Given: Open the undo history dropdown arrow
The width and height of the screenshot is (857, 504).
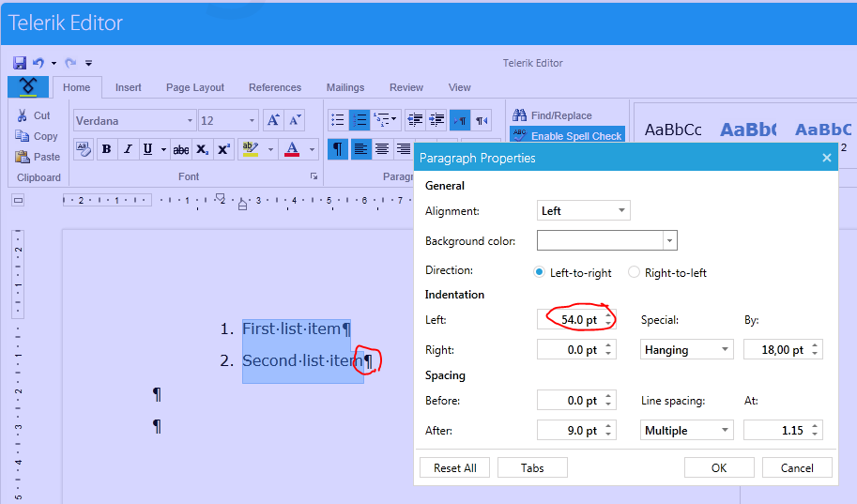Looking at the screenshot, I should [54, 64].
